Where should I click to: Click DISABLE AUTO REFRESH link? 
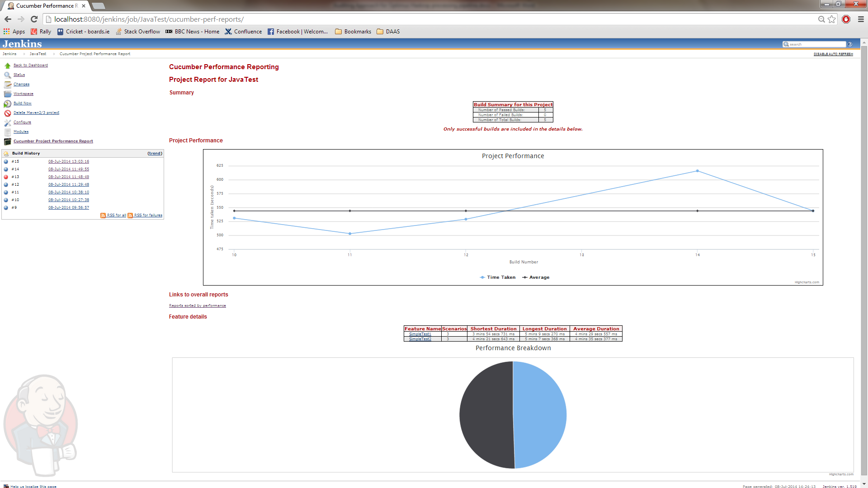pos(833,54)
